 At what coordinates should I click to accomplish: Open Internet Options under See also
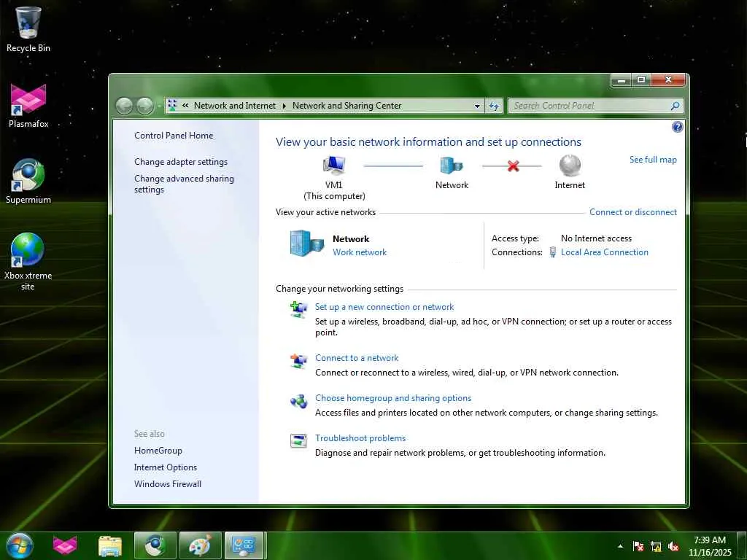pos(166,467)
